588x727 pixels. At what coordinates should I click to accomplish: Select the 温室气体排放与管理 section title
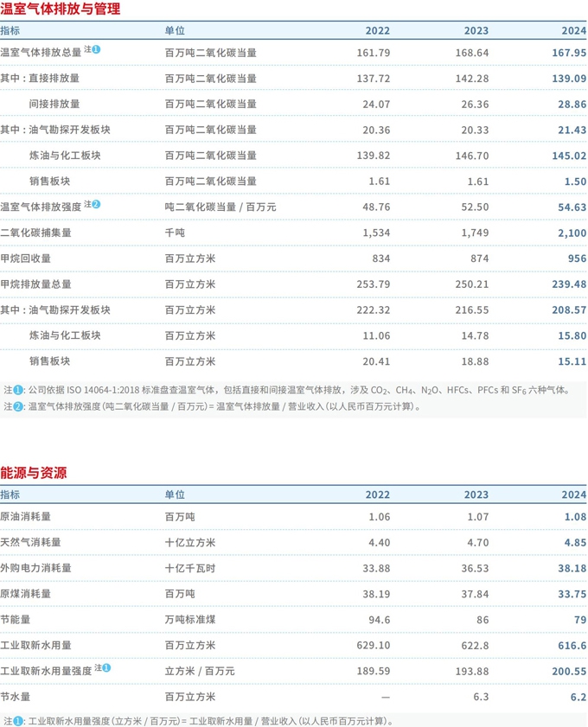click(61, 10)
